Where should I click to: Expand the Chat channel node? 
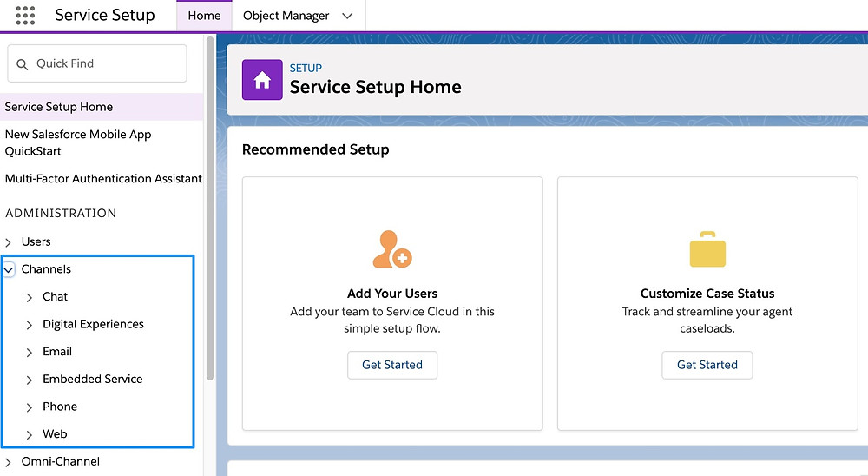pyautogui.click(x=30, y=298)
